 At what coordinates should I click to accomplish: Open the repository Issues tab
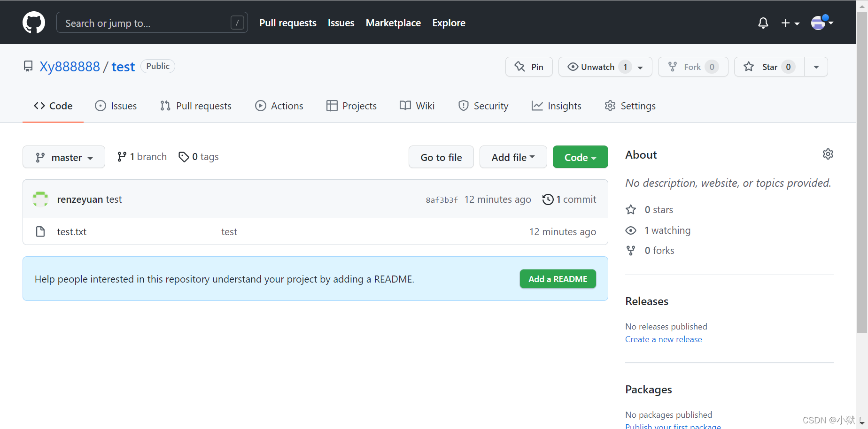pos(116,106)
